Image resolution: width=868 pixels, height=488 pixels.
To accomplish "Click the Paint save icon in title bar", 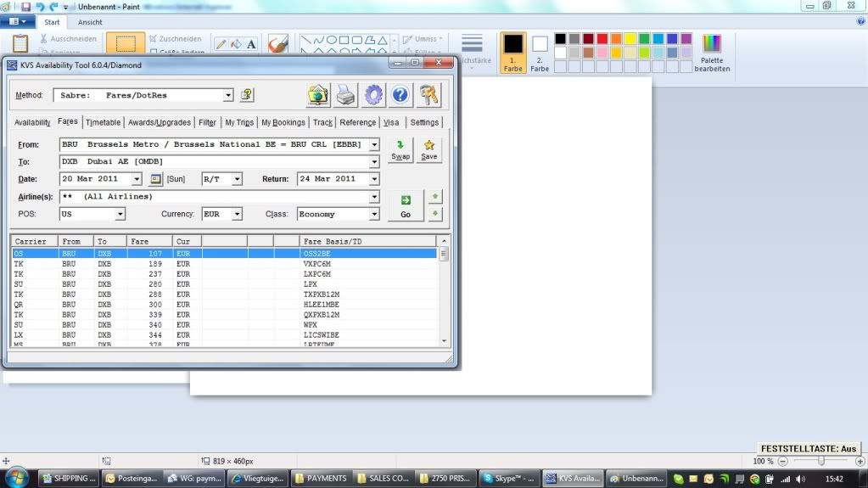I will click(25, 7).
